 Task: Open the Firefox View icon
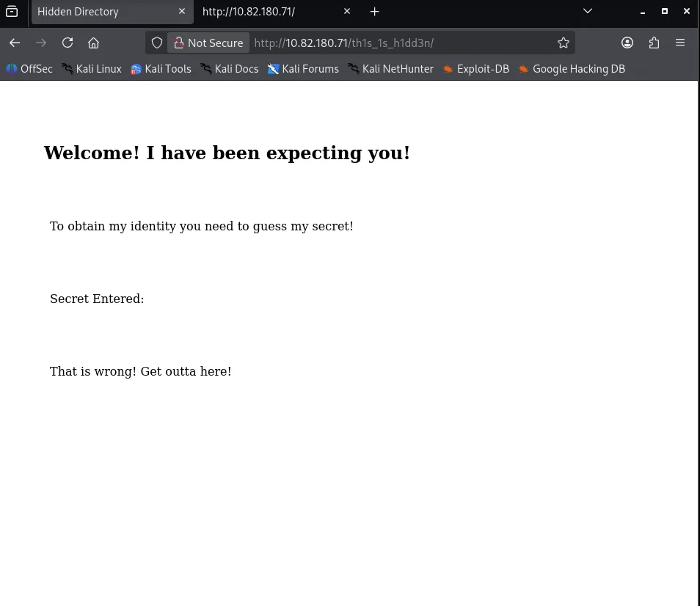[12, 11]
